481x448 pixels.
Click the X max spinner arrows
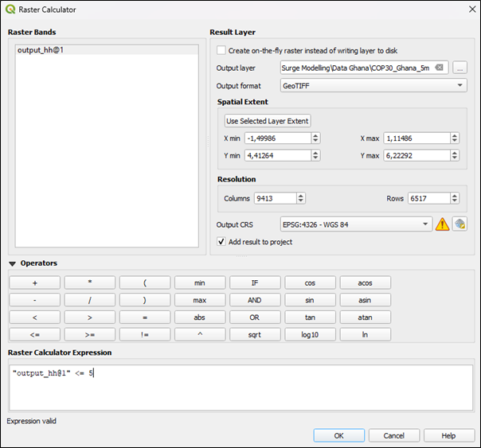pos(455,138)
